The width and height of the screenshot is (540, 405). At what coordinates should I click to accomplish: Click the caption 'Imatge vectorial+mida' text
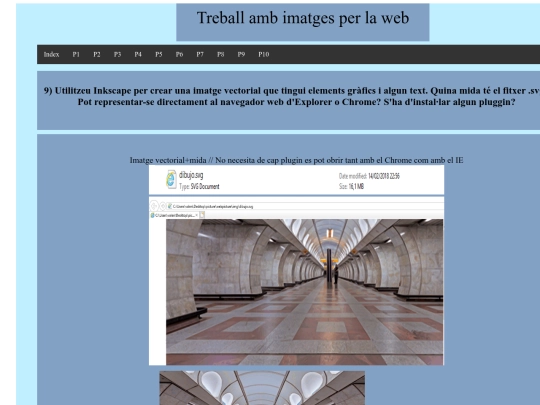tap(168, 160)
